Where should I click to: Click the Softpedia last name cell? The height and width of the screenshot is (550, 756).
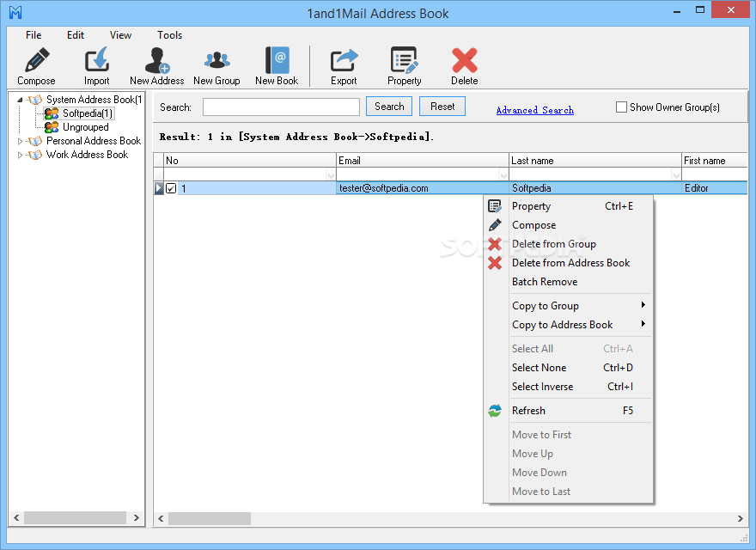pos(595,188)
